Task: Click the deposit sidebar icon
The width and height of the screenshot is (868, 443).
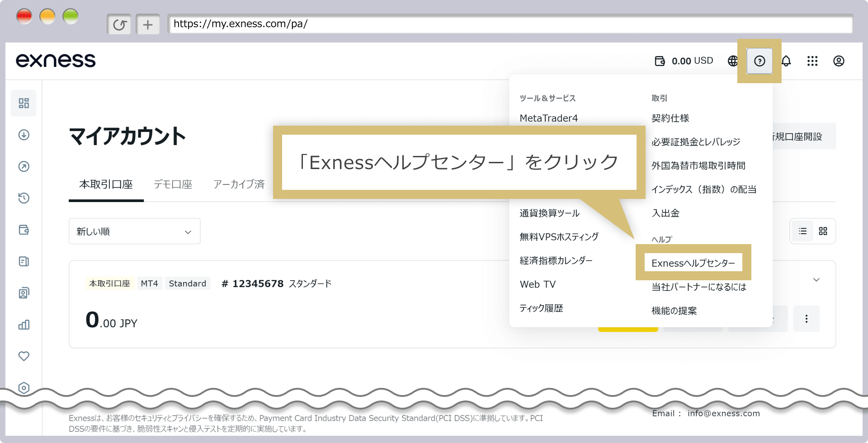Action: (24, 135)
